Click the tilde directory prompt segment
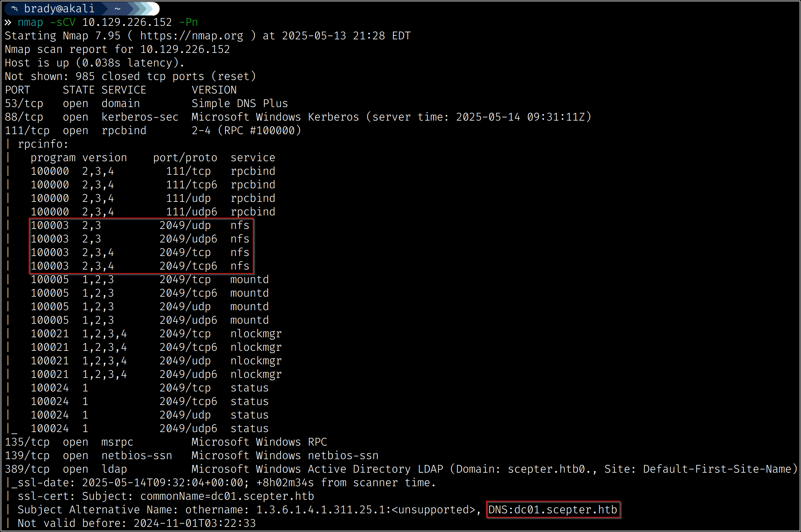The width and height of the screenshot is (801, 532). pos(117,8)
